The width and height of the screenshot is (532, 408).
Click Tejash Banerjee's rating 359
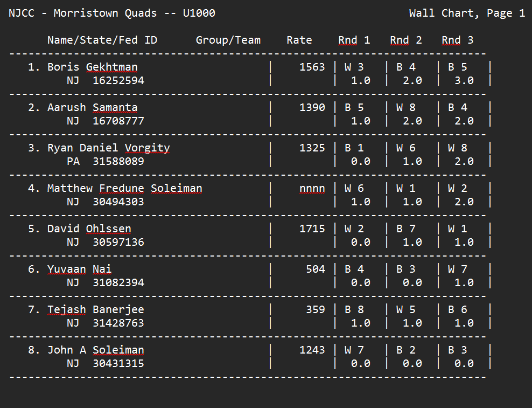[316, 309]
